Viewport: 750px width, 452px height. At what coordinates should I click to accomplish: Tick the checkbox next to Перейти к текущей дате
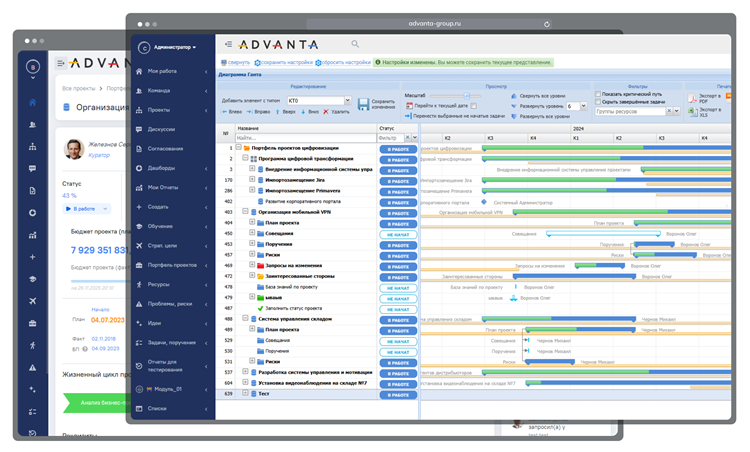pos(474,106)
